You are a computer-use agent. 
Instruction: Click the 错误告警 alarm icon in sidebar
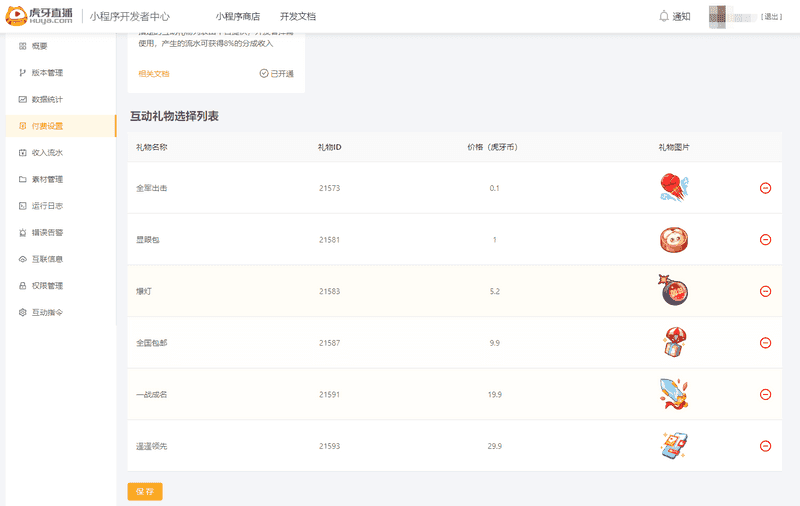[x=22, y=233]
